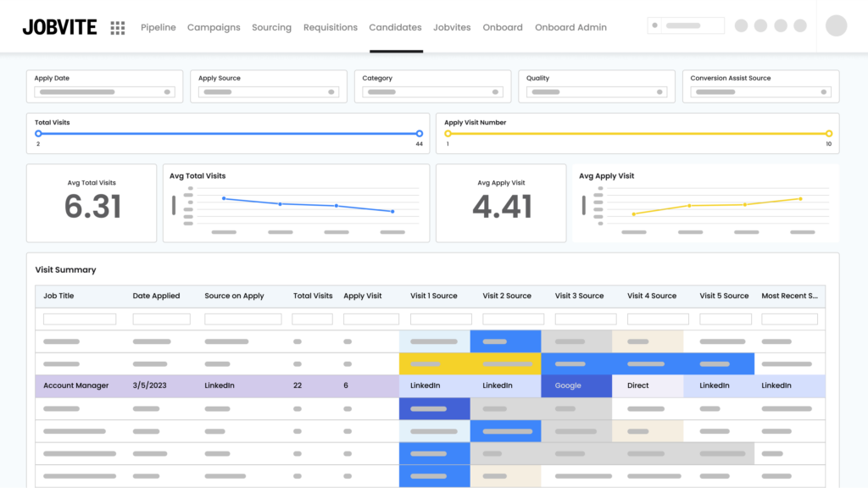
Task: Click the Avg Total Visits chart axis icon
Action: click(174, 205)
